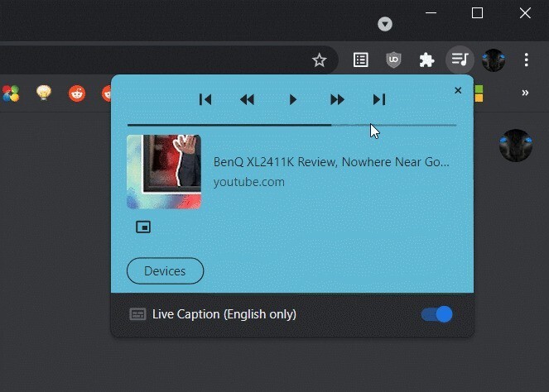Seek along the media progress bar
The image size is (549, 392).
tap(292, 125)
